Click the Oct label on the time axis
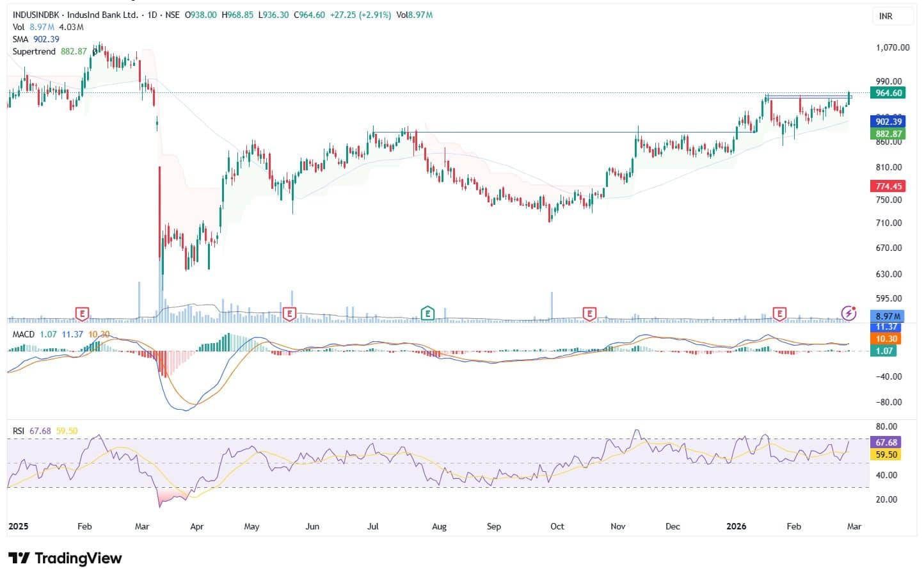The height and width of the screenshot is (580, 924). pyautogui.click(x=557, y=526)
